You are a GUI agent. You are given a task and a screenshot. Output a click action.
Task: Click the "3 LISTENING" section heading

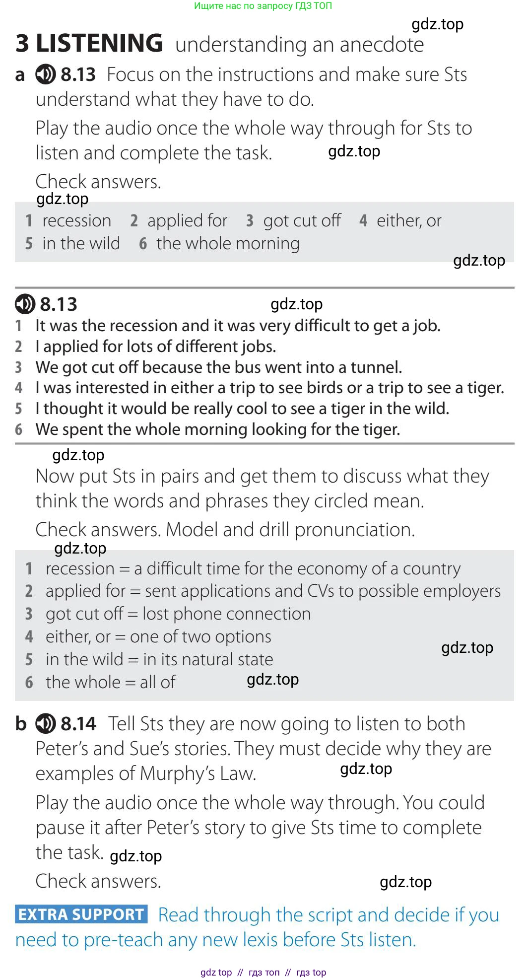(x=89, y=44)
